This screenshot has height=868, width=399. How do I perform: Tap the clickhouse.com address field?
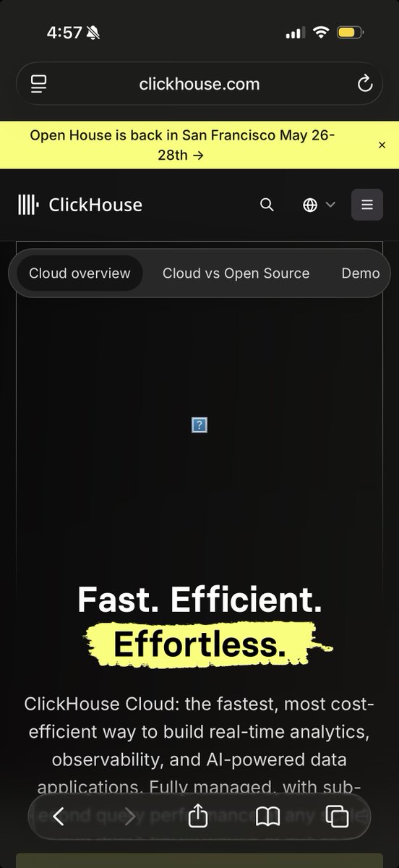(199, 84)
